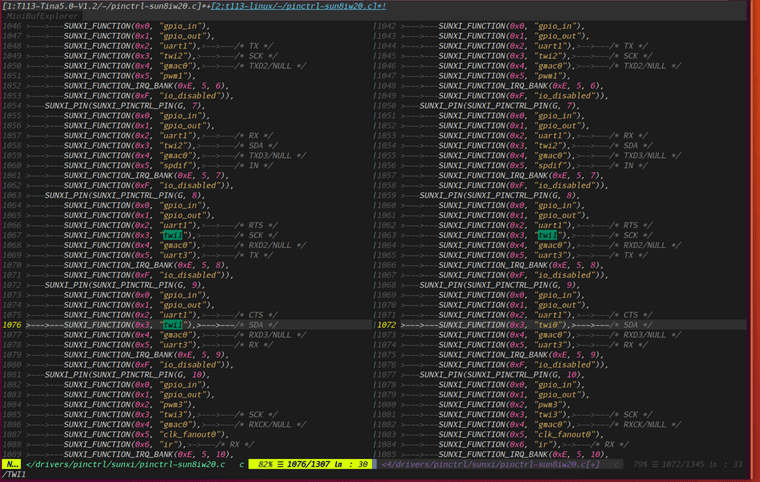This screenshot has width=760, height=482.
Task: Click SUNXI_PIN(G, 10) on left line 1081
Action: tap(127, 375)
